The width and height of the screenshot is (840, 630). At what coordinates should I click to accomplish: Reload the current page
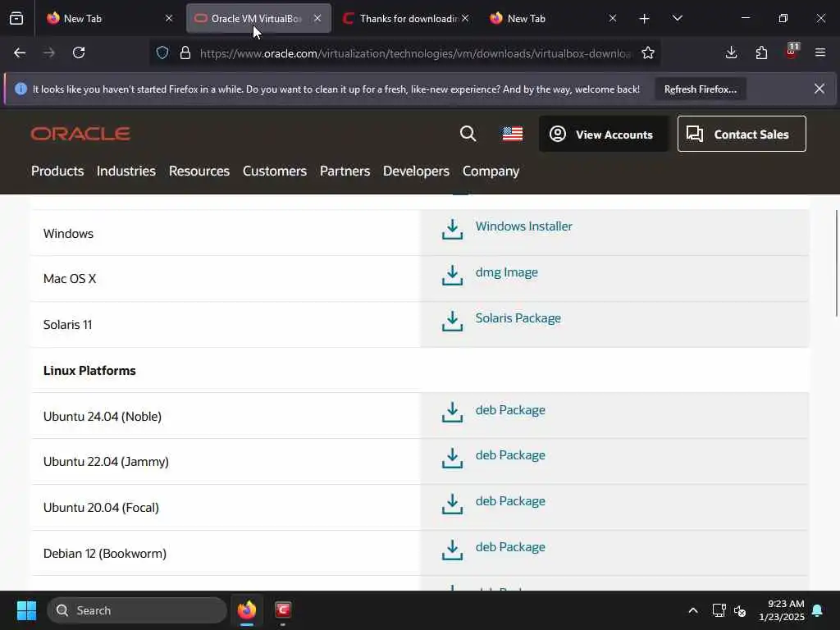[x=79, y=52]
